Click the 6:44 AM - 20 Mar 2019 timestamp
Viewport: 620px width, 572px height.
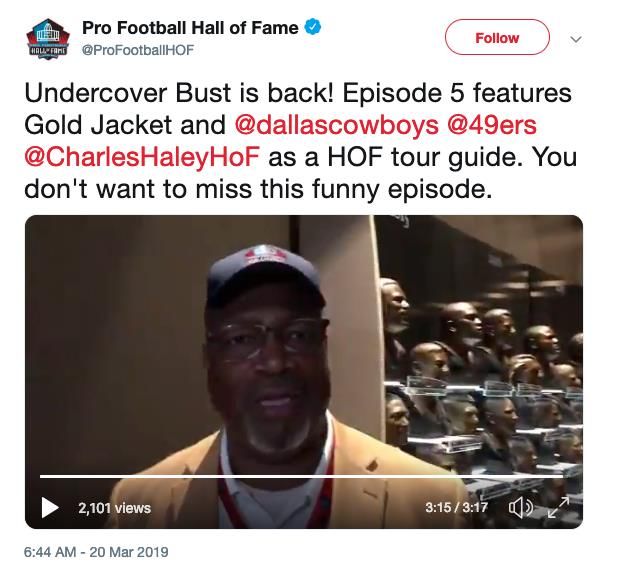[x=96, y=551]
